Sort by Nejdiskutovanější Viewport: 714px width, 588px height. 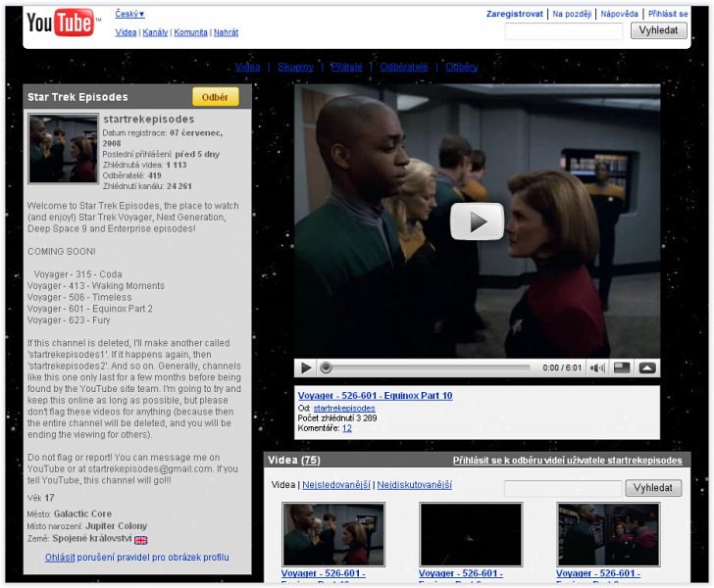tap(414, 485)
